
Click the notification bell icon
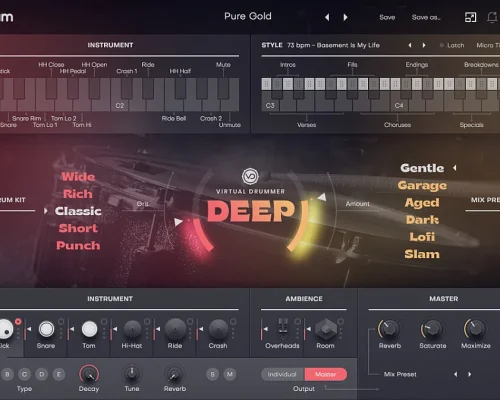tap(492, 17)
